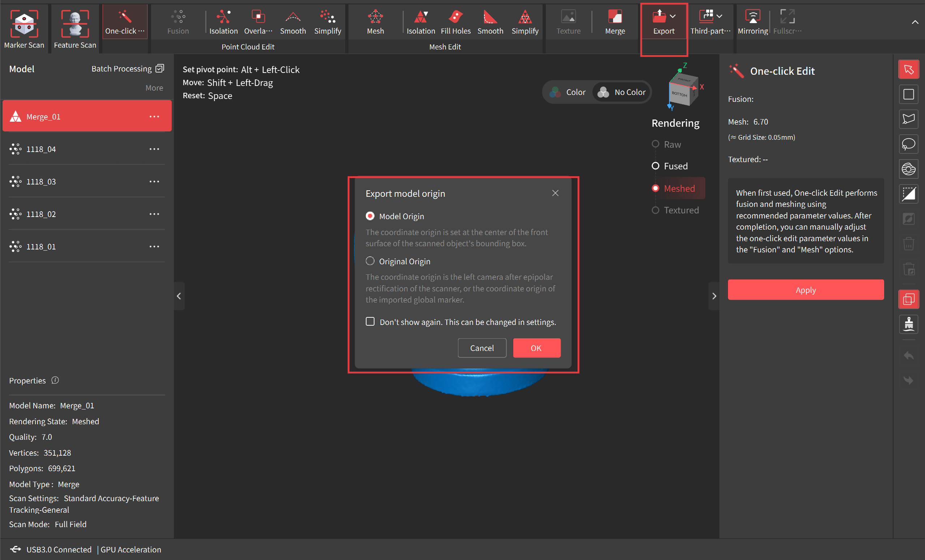Select the Original Origin radio option
The height and width of the screenshot is (560, 925).
coord(370,261)
